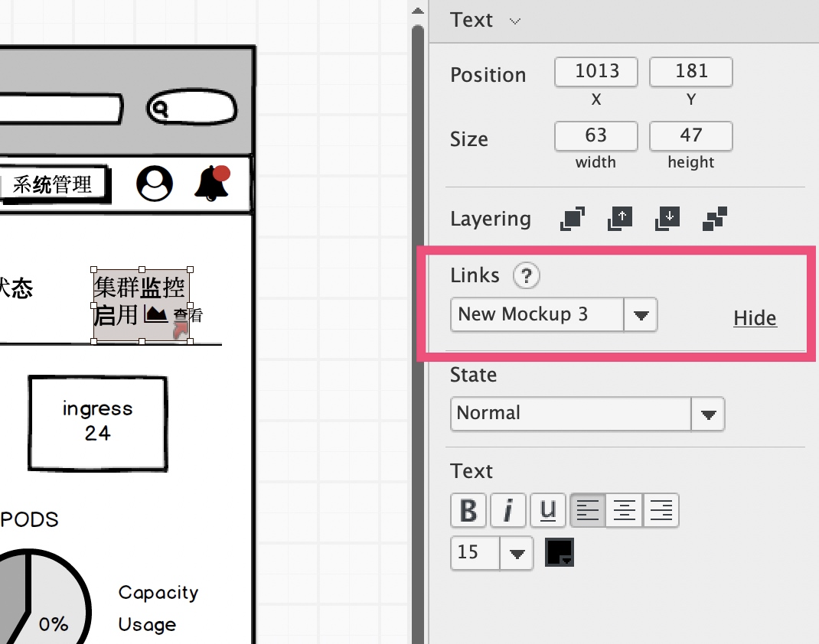The height and width of the screenshot is (644, 819).
Task: Center align the text
Action: 625,510
